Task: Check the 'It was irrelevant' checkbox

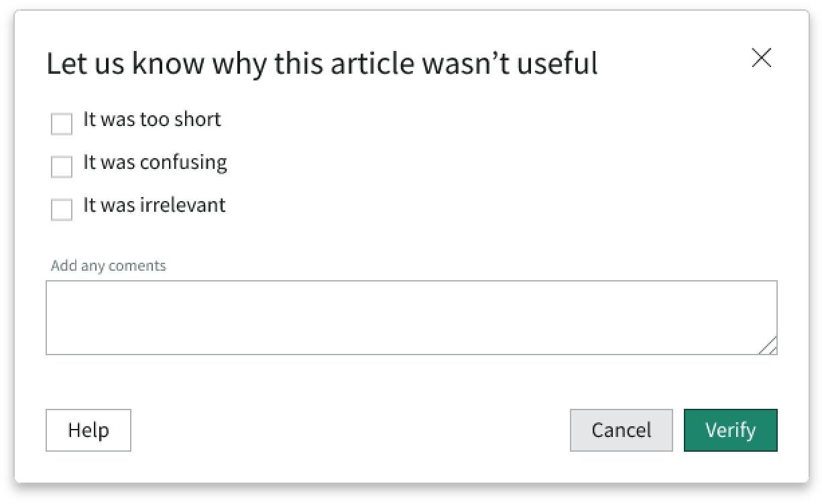Action: (61, 210)
